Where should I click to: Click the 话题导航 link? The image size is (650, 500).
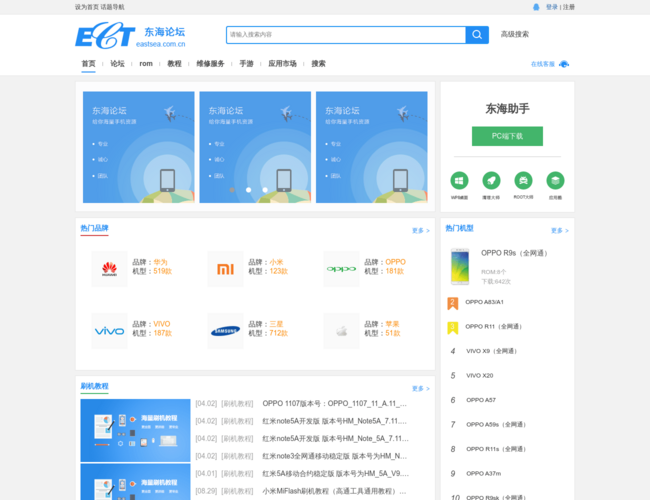112,7
